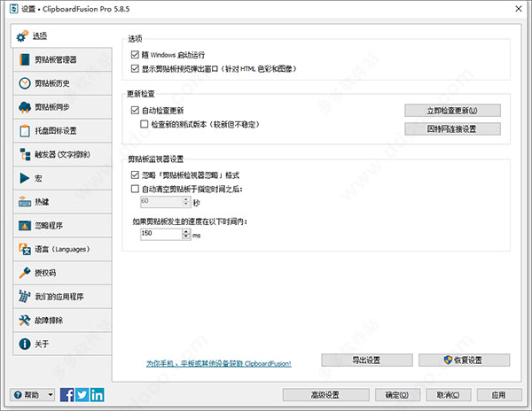The height and width of the screenshot is (411, 532).
Task: Click the 我们的应用程序 grid icon
Action: pyautogui.click(x=25, y=297)
